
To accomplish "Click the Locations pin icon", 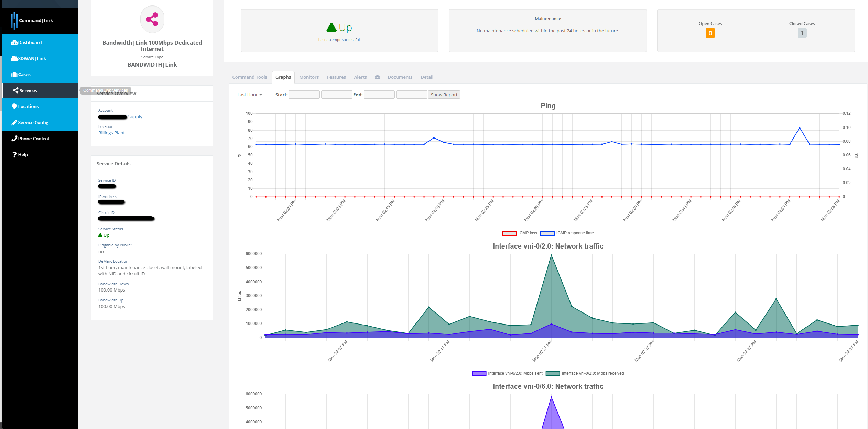I will click(14, 107).
